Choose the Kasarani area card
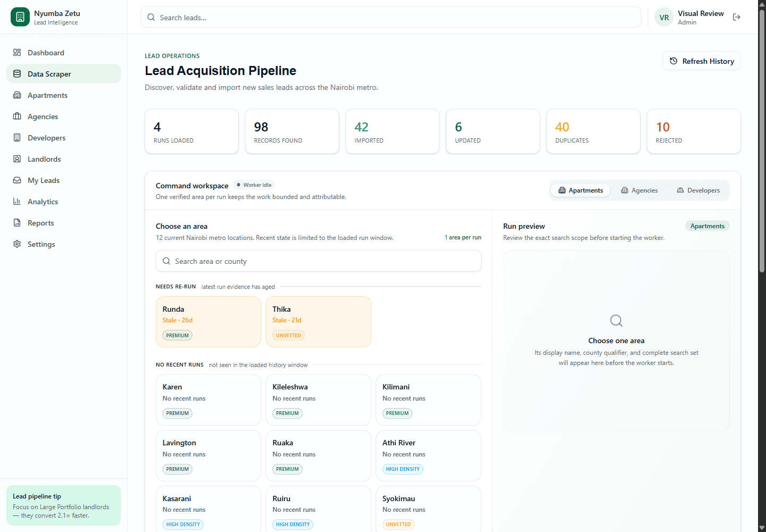This screenshot has width=766, height=532. 209,509
